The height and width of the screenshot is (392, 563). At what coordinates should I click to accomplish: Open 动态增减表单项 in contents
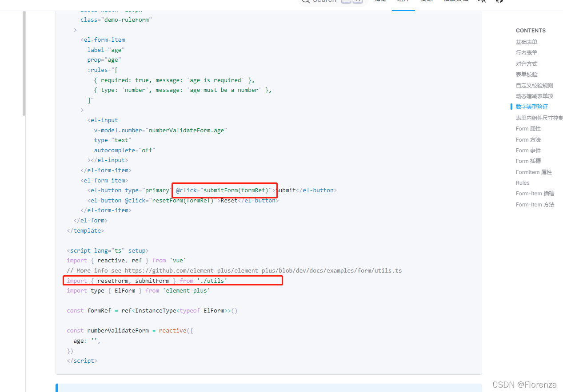pyautogui.click(x=534, y=96)
